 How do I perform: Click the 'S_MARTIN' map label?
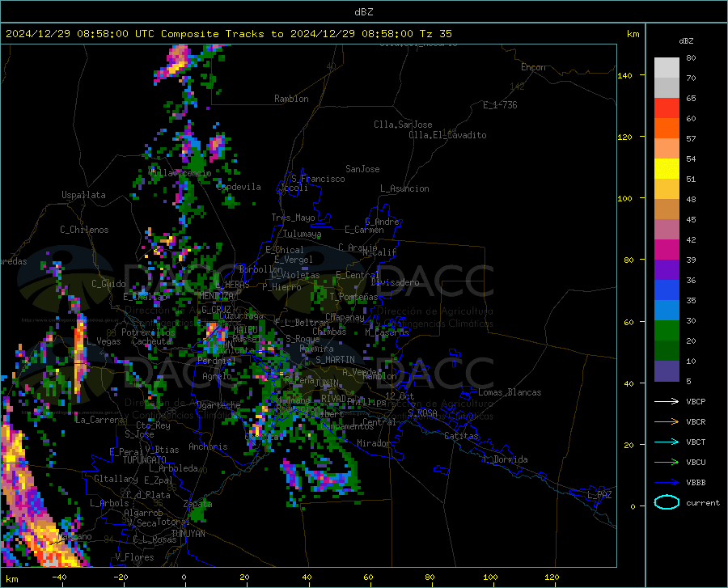pyautogui.click(x=335, y=360)
